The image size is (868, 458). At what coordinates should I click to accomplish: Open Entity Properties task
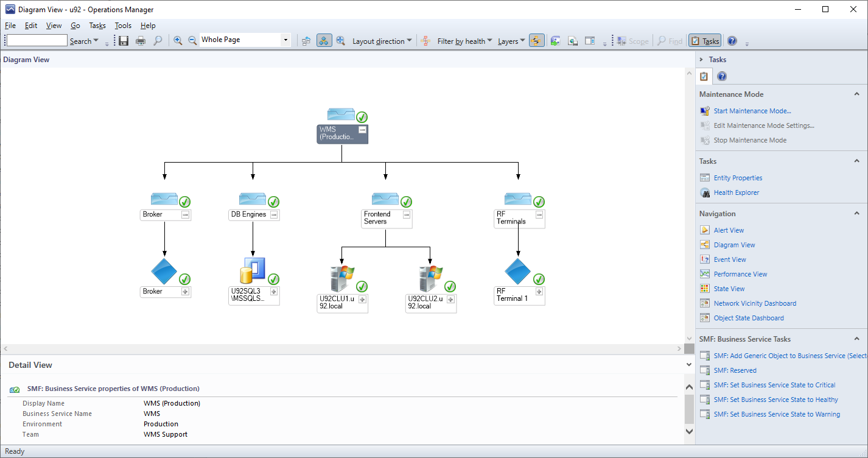click(x=738, y=178)
